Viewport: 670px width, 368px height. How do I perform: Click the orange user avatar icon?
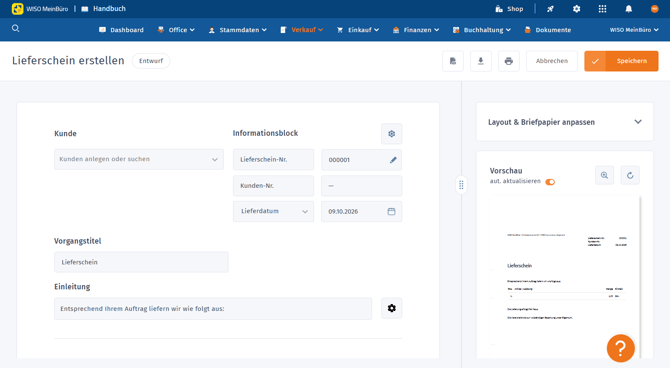coord(654,9)
